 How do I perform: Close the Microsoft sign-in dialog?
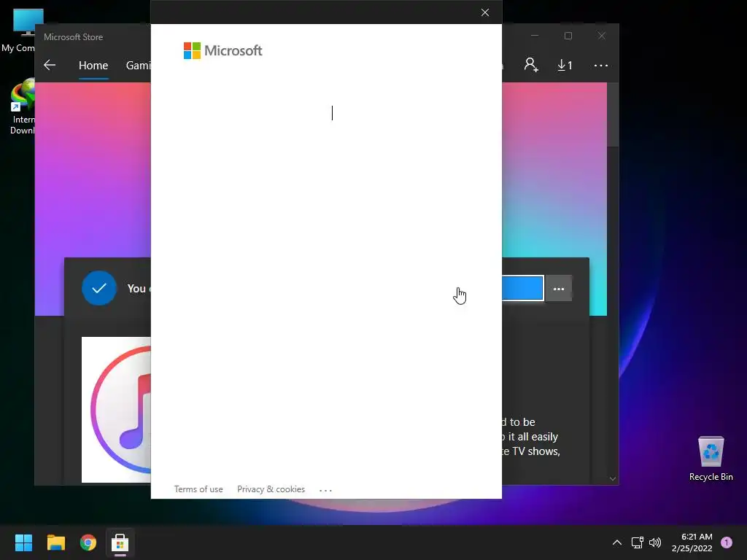485,12
